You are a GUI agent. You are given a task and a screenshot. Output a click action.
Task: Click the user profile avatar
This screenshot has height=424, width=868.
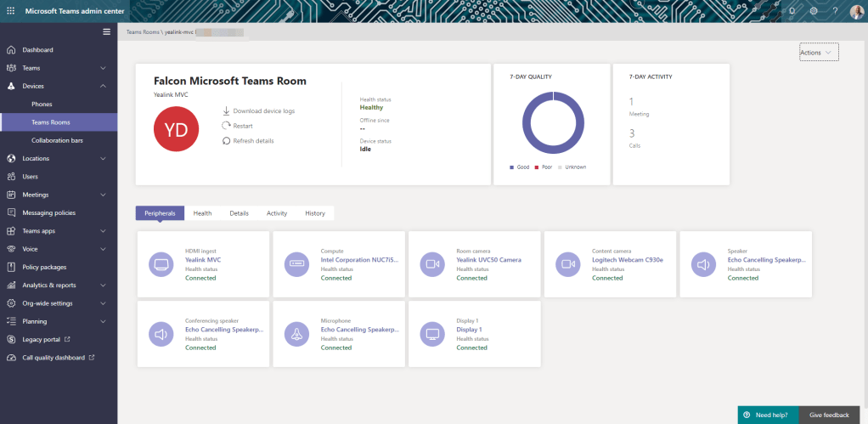tap(856, 11)
